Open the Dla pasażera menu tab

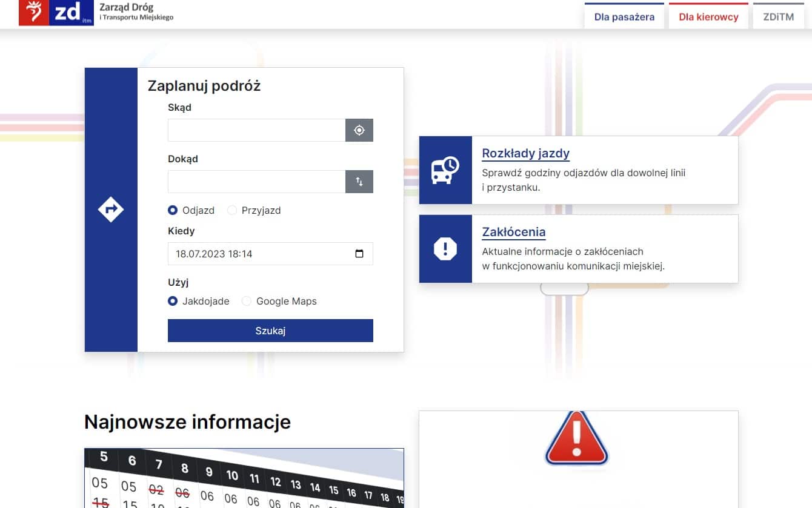pos(624,17)
